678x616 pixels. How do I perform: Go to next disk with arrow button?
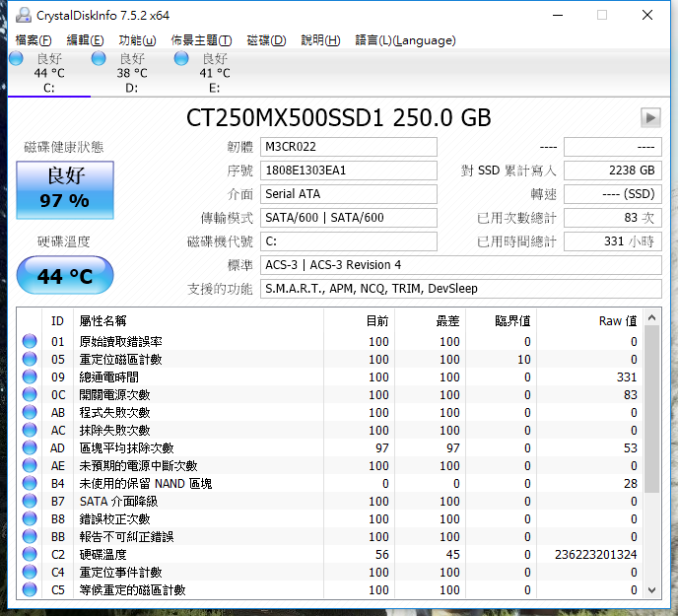(650, 117)
